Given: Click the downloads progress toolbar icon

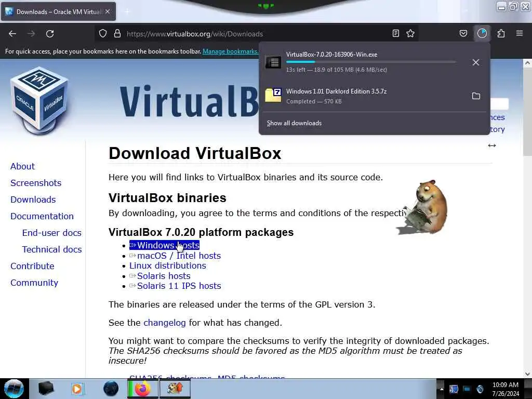Looking at the screenshot, I should click(482, 33).
